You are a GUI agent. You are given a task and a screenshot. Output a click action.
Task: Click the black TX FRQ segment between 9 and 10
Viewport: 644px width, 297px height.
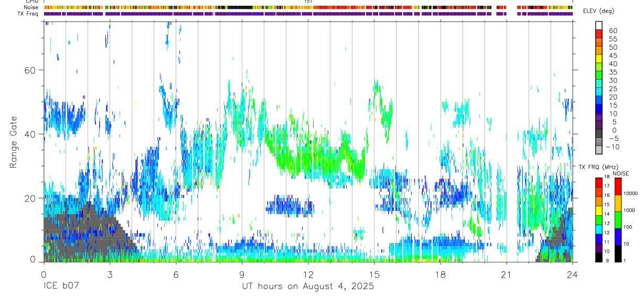click(598, 257)
